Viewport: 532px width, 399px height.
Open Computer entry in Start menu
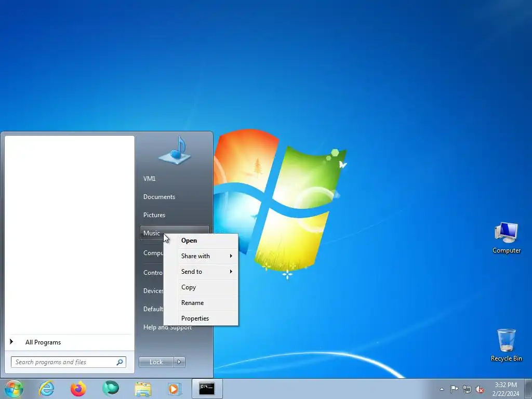[x=153, y=253]
